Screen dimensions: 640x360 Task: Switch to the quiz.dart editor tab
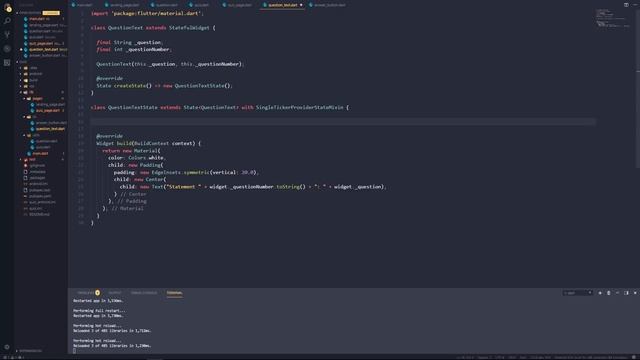(201, 5)
